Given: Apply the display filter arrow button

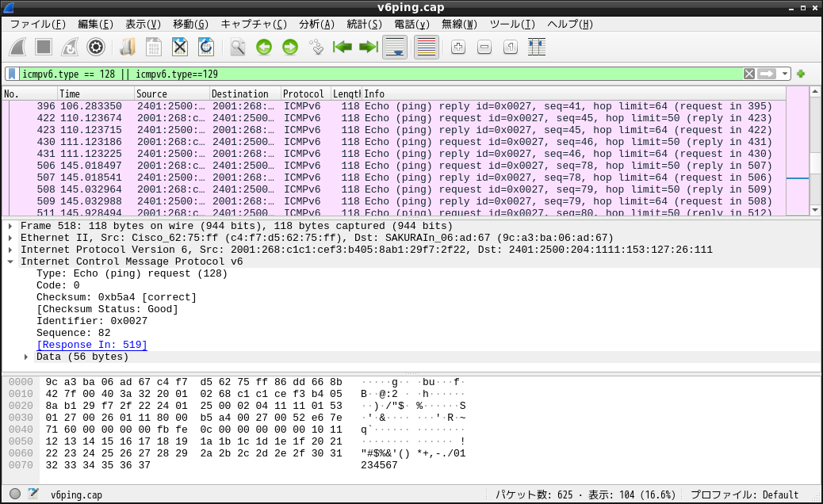Looking at the screenshot, I should (x=767, y=74).
